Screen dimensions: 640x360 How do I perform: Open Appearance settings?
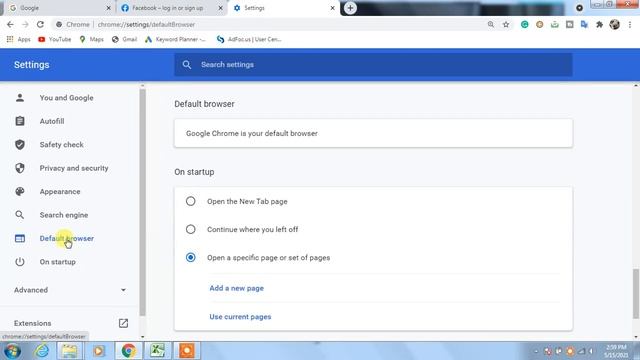click(60, 191)
